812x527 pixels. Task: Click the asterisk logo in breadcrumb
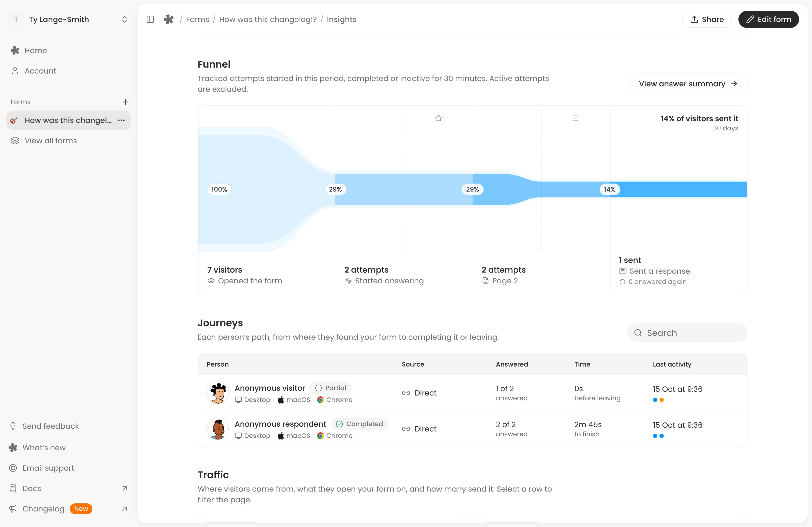pyautogui.click(x=169, y=19)
